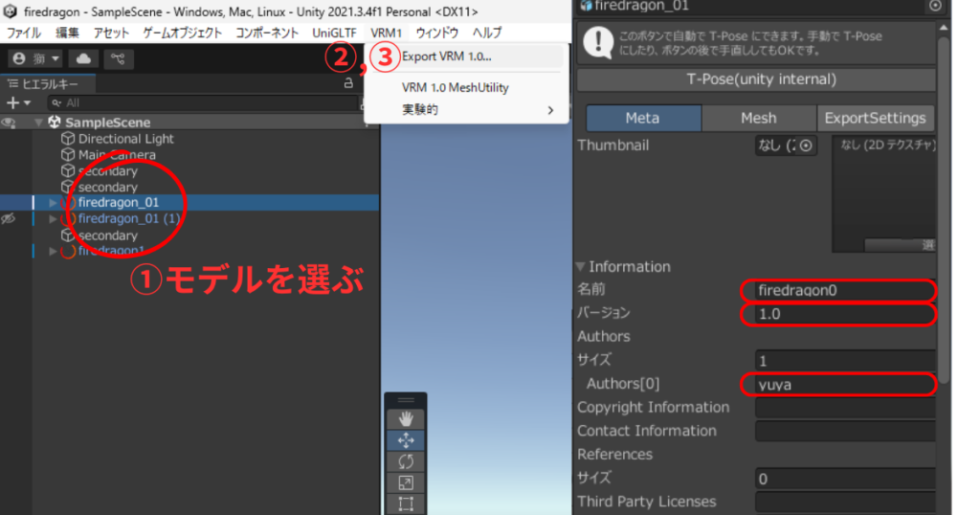Open the Unity account dropdown
The width and height of the screenshot is (980, 515).
tap(35, 58)
